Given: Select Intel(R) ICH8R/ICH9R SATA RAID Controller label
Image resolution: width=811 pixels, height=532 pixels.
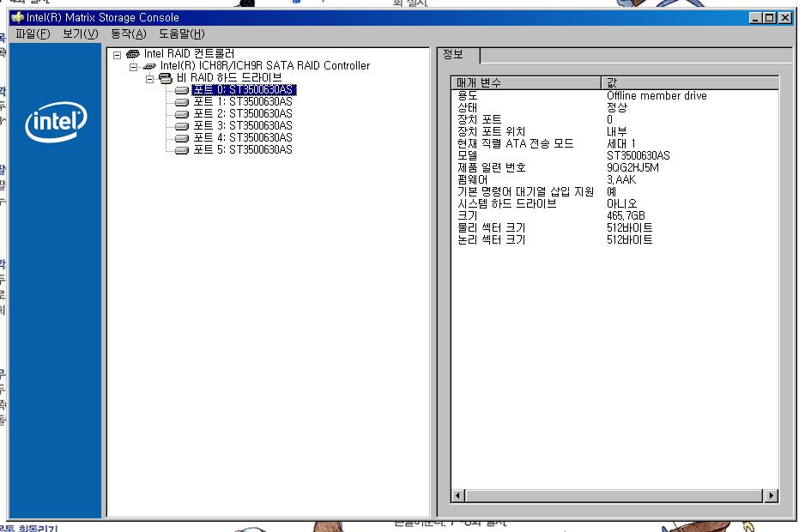Looking at the screenshot, I should (x=265, y=66).
